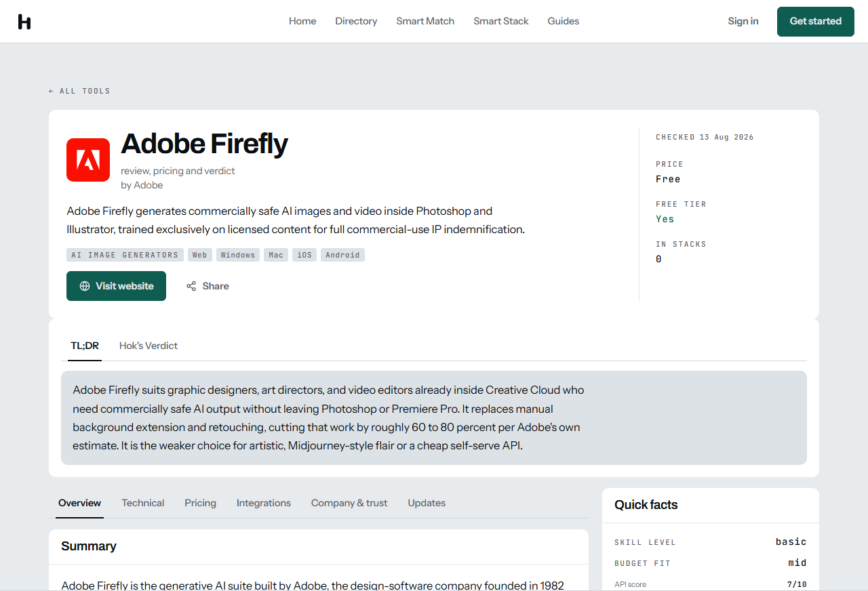Switch to Hok's Verdict tab
The image size is (868, 591).
coord(149,346)
